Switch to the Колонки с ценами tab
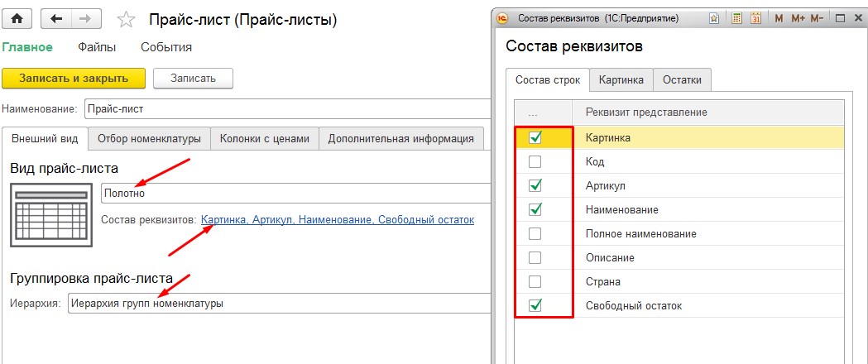The height and width of the screenshot is (364, 868). [264, 139]
